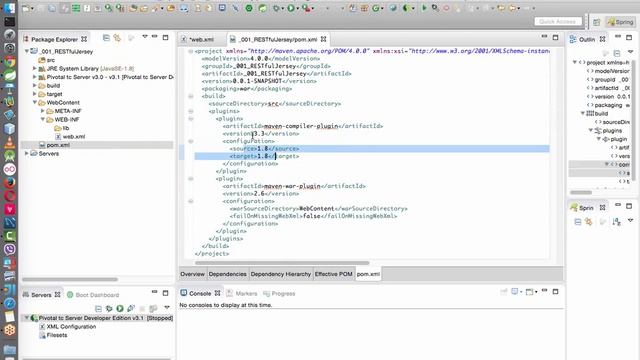Close the pom.xml editor tab
The image size is (640, 360).
coord(324,39)
